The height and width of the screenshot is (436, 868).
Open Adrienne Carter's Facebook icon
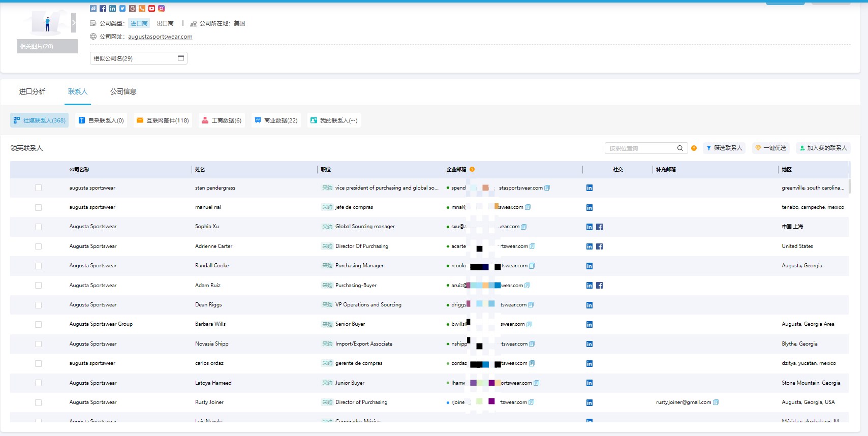[x=600, y=246]
